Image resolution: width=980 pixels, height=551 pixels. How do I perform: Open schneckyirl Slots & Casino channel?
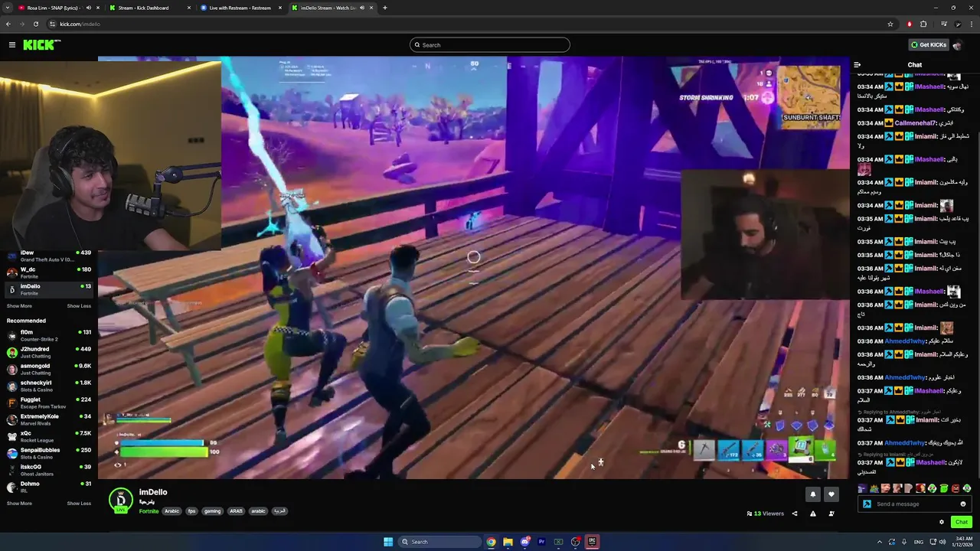click(x=49, y=386)
